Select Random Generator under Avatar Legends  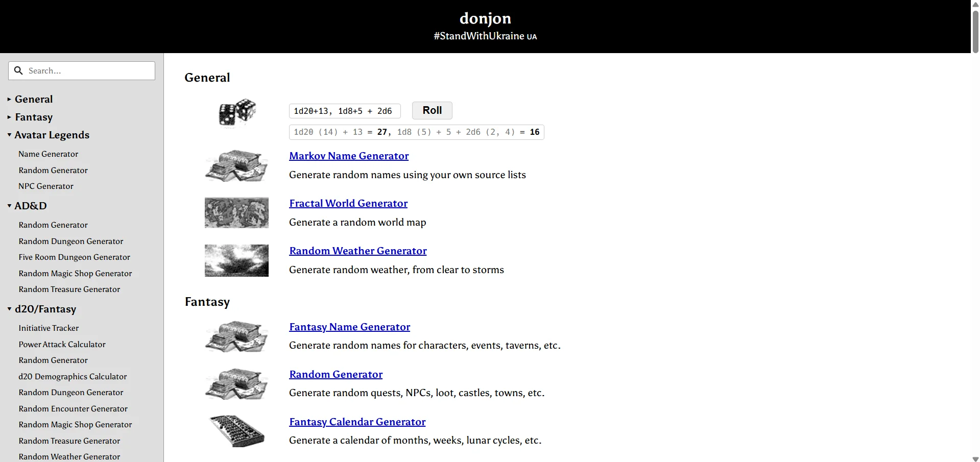pos(53,170)
